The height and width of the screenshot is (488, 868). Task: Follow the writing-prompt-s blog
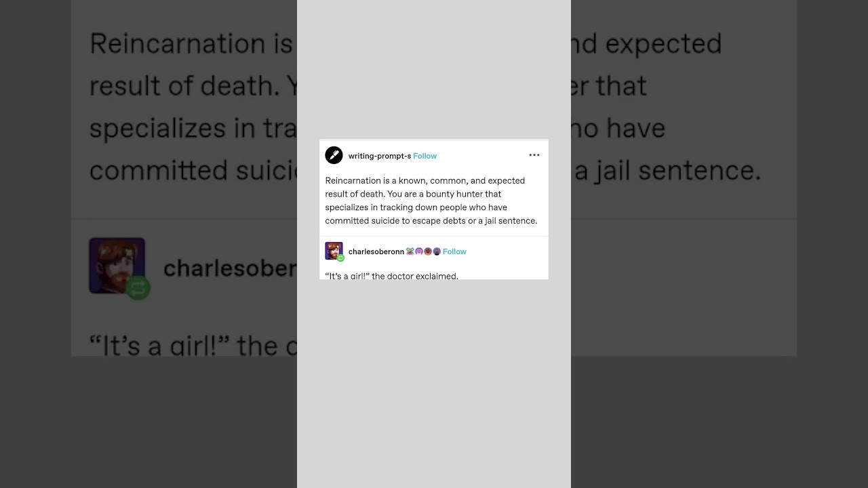[x=425, y=156]
